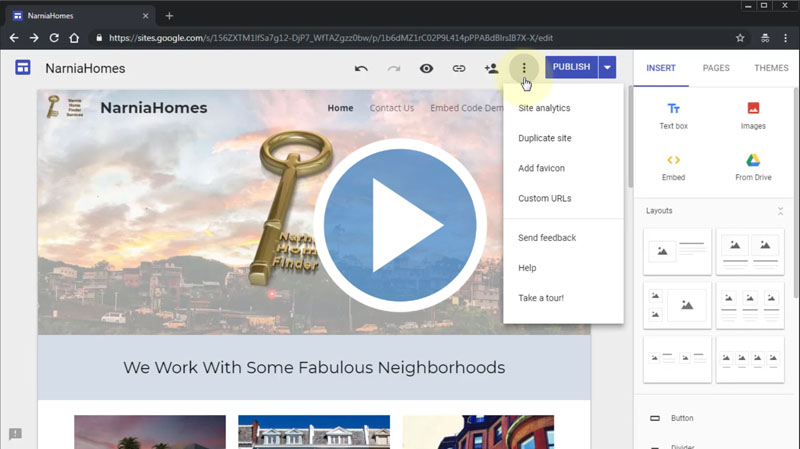Image resolution: width=800 pixels, height=449 pixels.
Task: Click the preview eye icon
Action: [x=426, y=68]
